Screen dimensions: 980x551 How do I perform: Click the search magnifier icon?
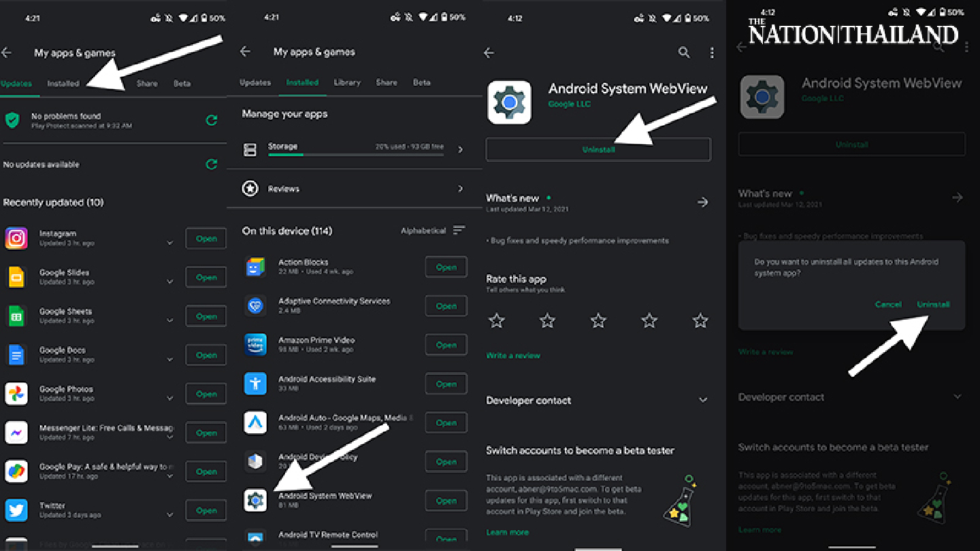point(684,52)
